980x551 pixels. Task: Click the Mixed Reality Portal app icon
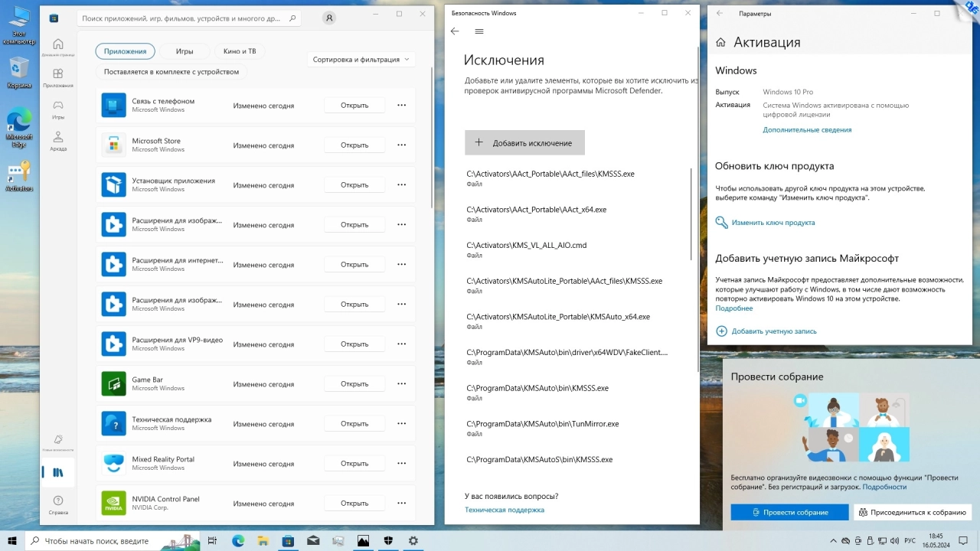click(x=113, y=463)
